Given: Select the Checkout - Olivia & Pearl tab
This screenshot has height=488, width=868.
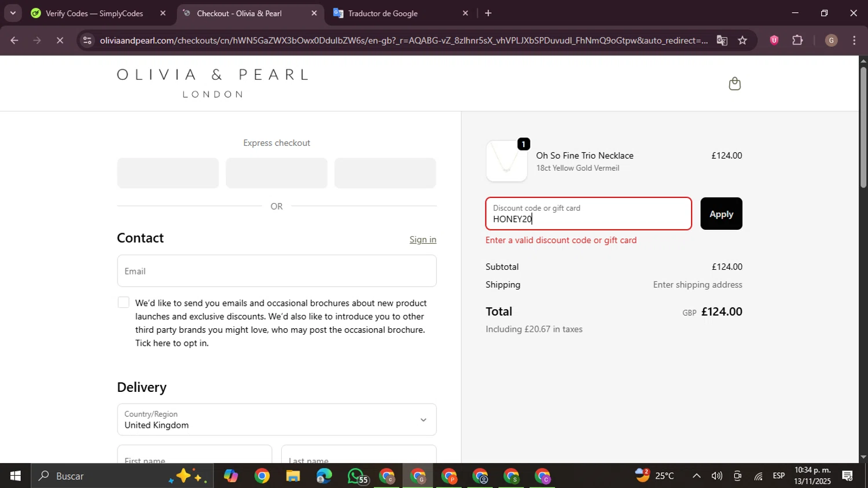Looking at the screenshot, I should click(239, 13).
